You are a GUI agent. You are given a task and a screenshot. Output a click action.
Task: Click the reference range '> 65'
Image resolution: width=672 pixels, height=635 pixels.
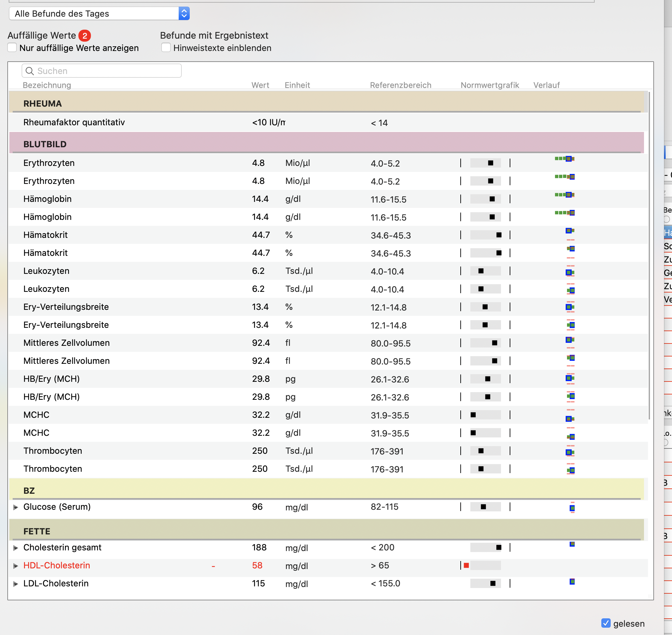pyautogui.click(x=380, y=566)
